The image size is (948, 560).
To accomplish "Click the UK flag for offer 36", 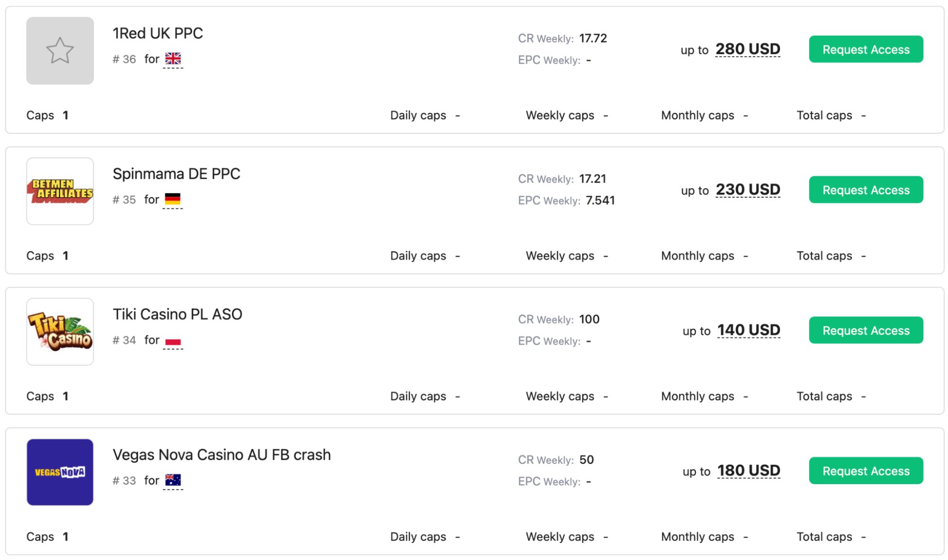I will (x=173, y=59).
